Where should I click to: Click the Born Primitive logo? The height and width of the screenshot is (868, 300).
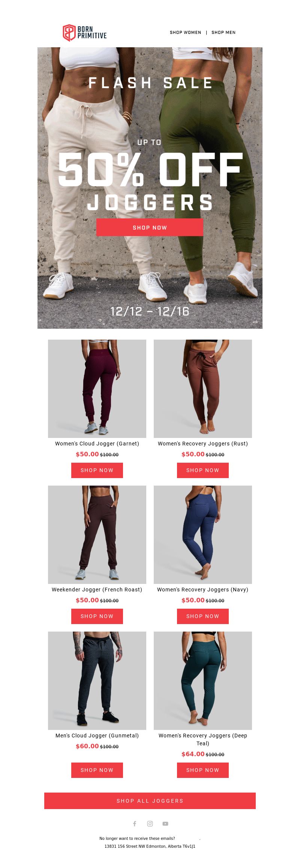point(85,33)
